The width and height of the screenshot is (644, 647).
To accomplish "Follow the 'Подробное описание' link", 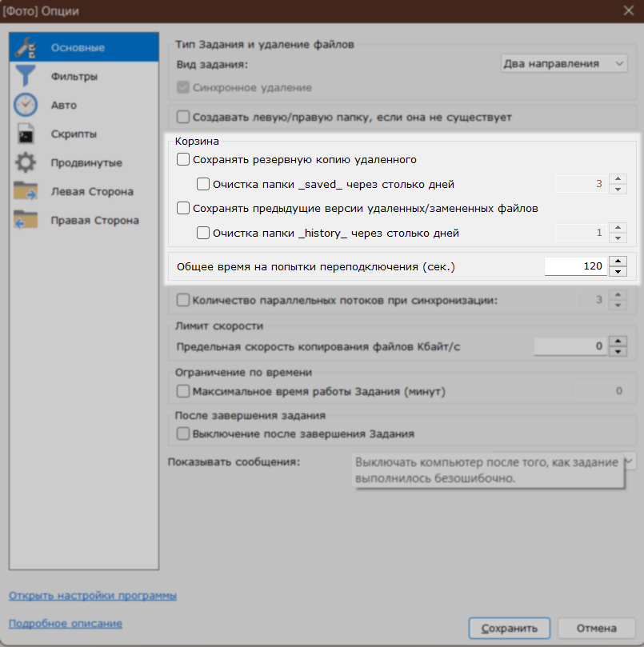I will (66, 623).
